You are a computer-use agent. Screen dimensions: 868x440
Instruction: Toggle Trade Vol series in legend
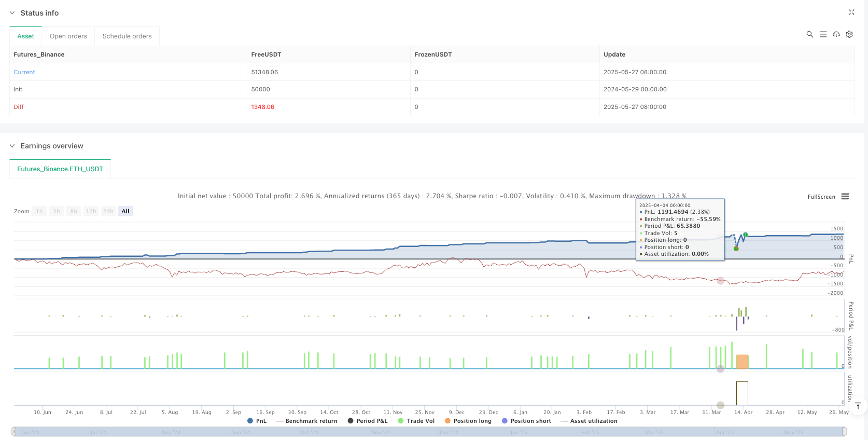pos(416,421)
